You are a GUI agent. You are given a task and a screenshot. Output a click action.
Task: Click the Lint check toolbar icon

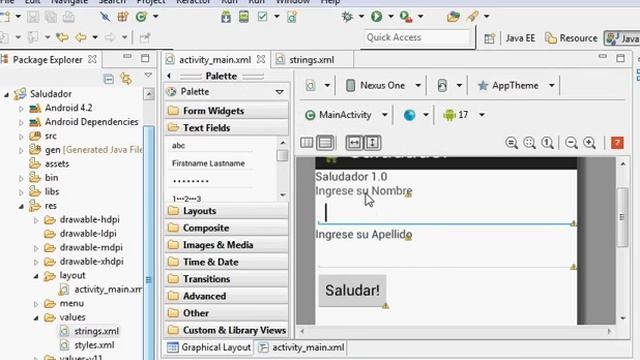pos(262,17)
